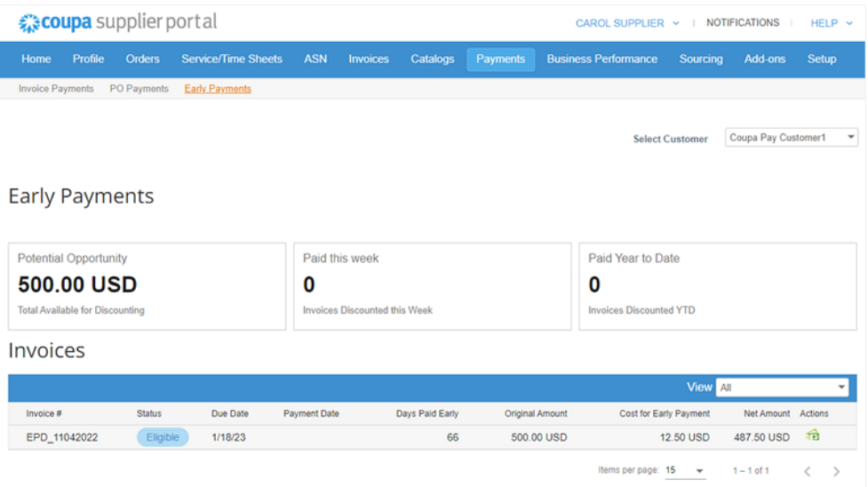Click original amount 500.00 USD in table

[x=538, y=438]
